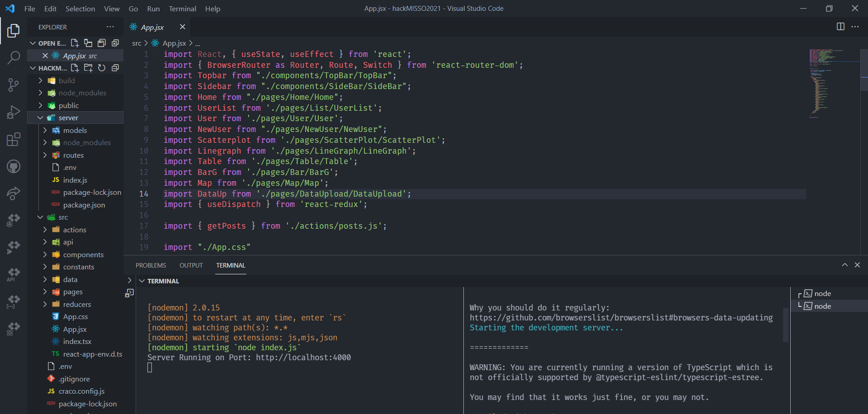The height and width of the screenshot is (414, 868).
Task: Collapse the Open Editors section
Action: pos(33,43)
